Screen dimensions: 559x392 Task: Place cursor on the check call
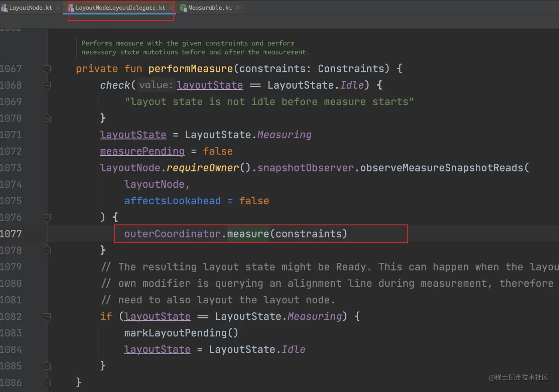tap(115, 85)
